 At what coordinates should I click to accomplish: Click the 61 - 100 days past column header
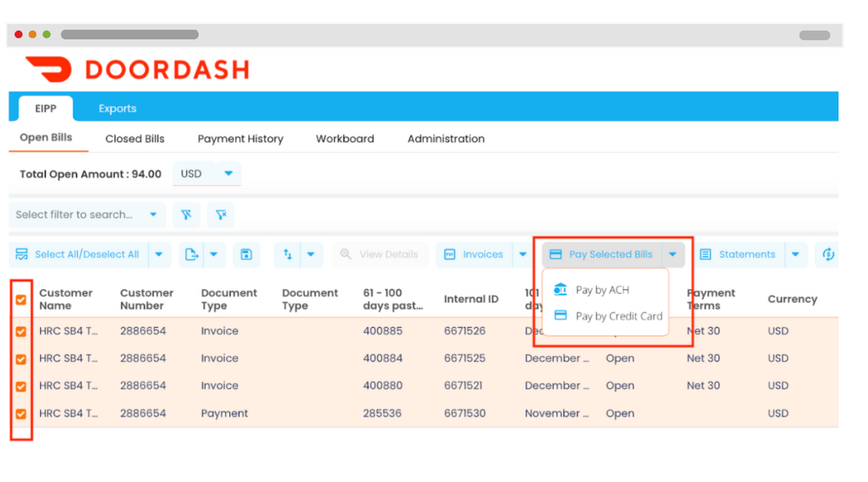pos(392,300)
